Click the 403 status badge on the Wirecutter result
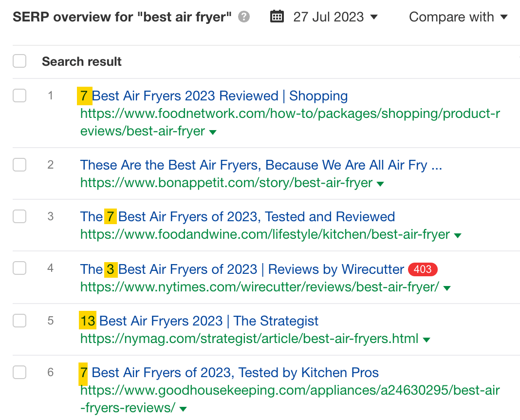The image size is (520, 420). [x=423, y=269]
